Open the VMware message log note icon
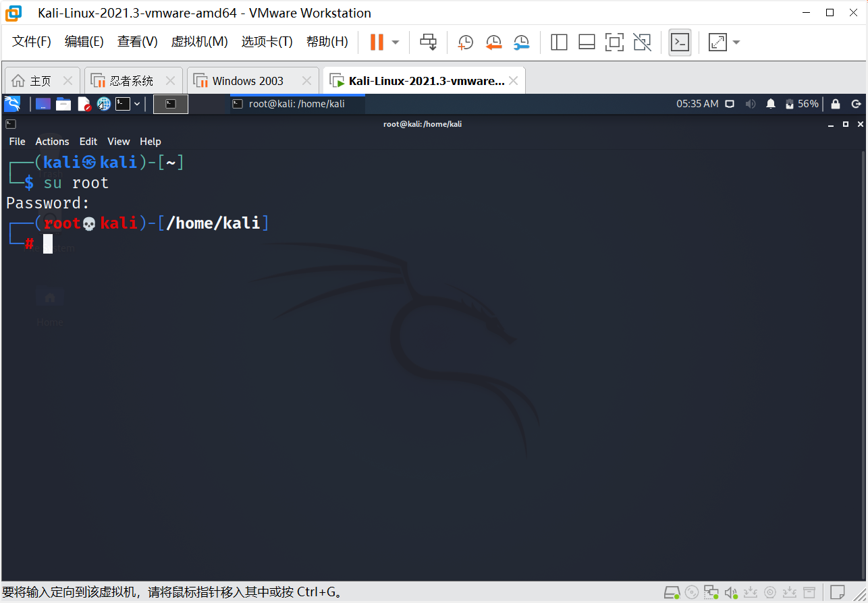The width and height of the screenshot is (868, 603). click(x=838, y=593)
